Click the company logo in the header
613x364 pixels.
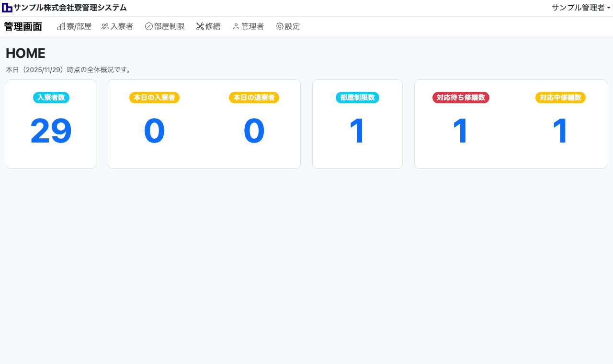[x=7, y=7]
